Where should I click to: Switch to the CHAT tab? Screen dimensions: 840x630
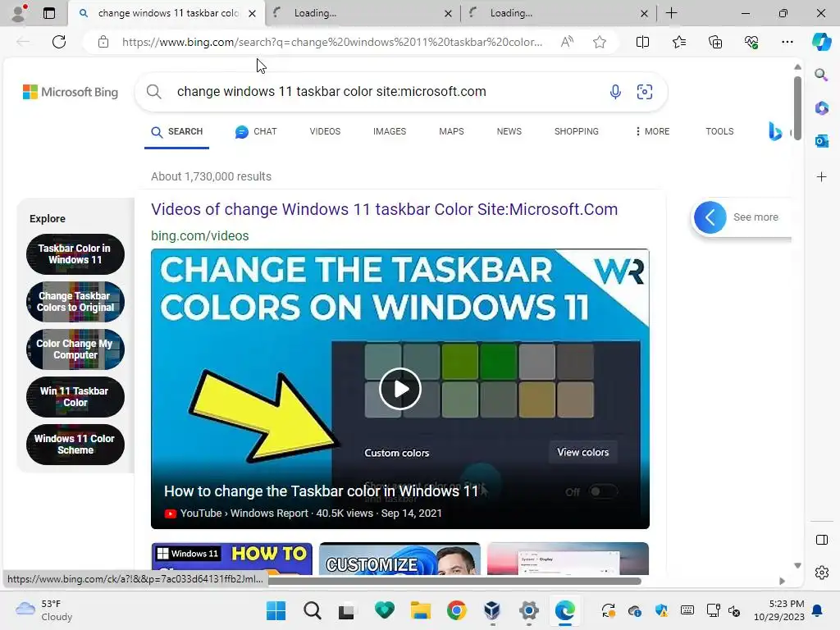coord(256,132)
